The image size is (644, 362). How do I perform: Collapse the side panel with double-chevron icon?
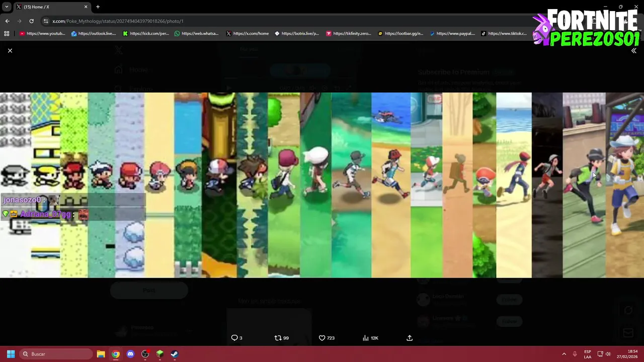pyautogui.click(x=634, y=51)
